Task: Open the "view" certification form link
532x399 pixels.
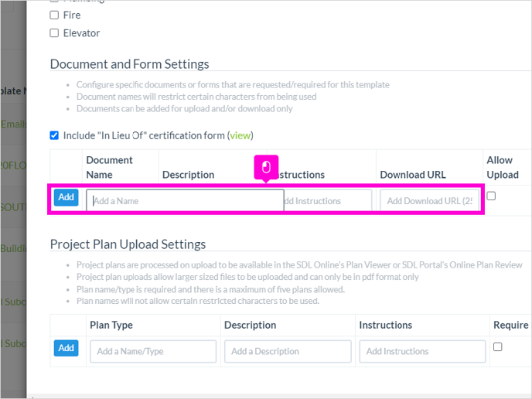Action: [240, 136]
